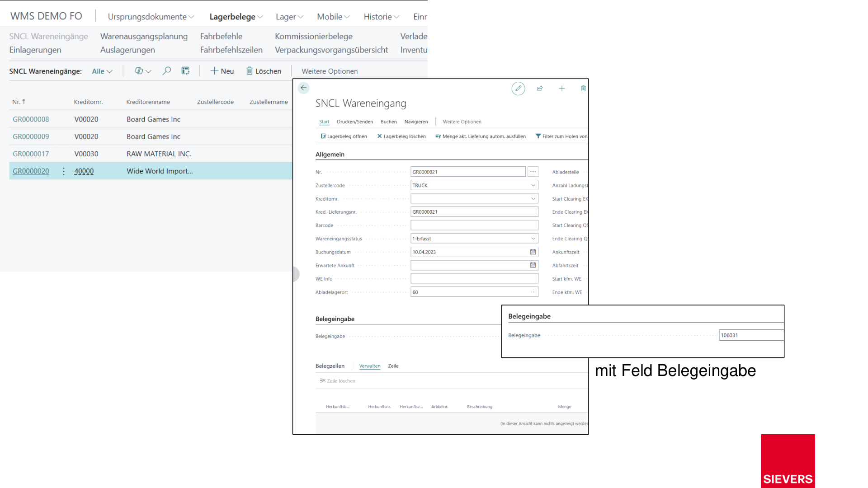Click the share icon on the card
868x488 pixels.
[540, 89]
